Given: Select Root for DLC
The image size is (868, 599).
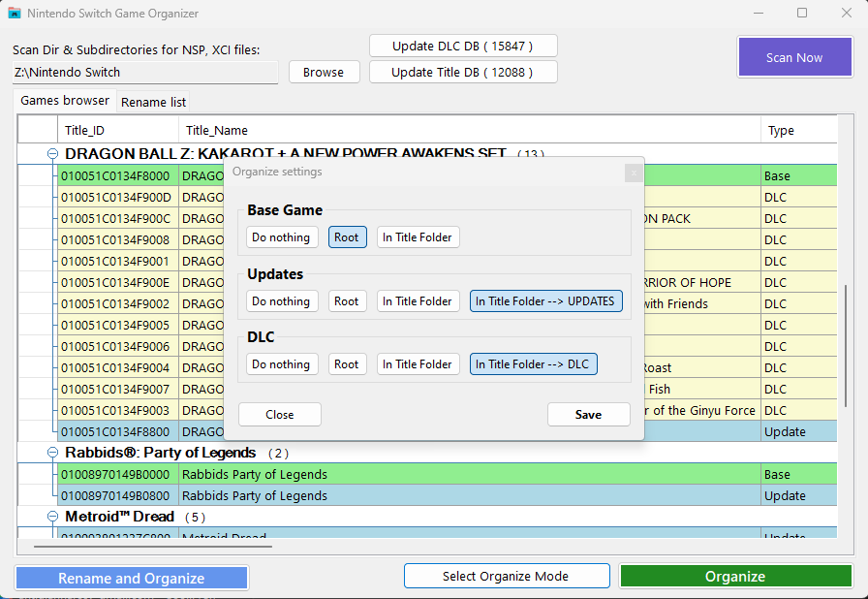Looking at the screenshot, I should 347,364.
